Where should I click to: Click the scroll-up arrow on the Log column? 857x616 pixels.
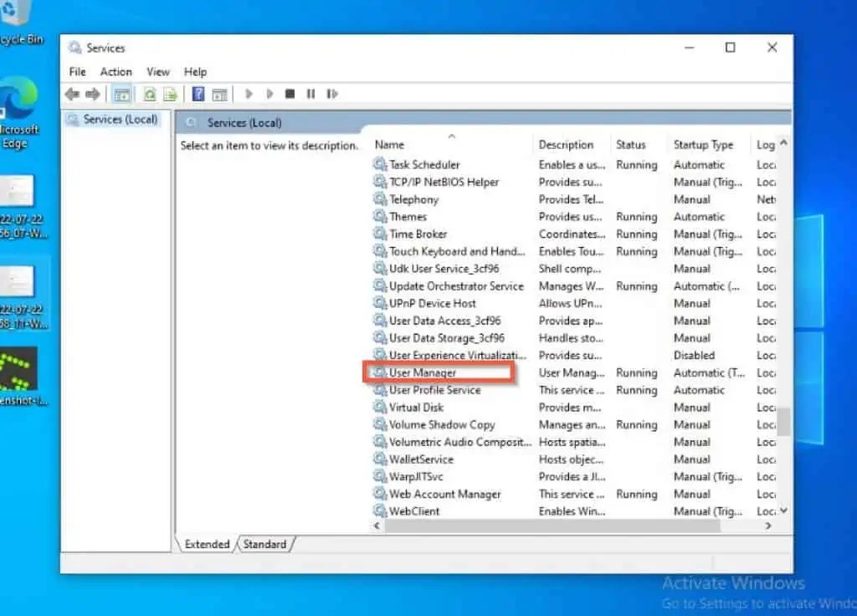point(782,143)
